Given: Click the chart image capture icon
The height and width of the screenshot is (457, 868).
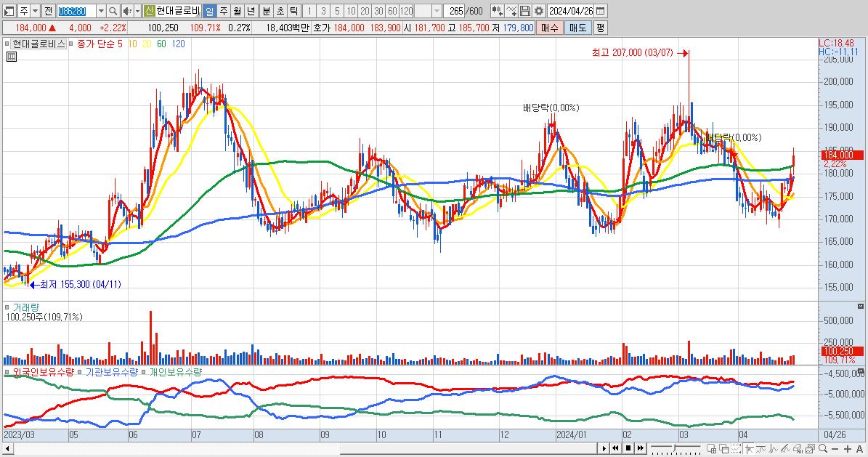Looking at the screenshot, I should pyautogui.click(x=811, y=449).
